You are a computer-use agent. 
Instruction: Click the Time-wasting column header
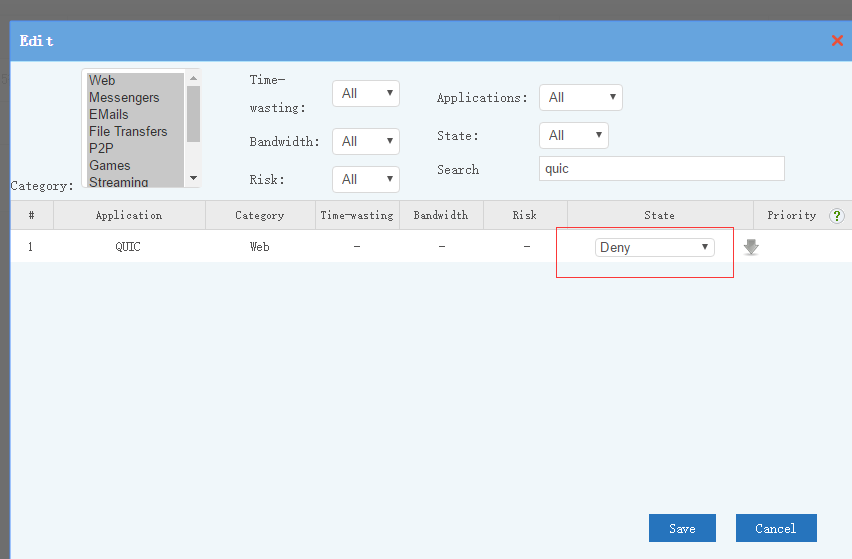(x=357, y=215)
